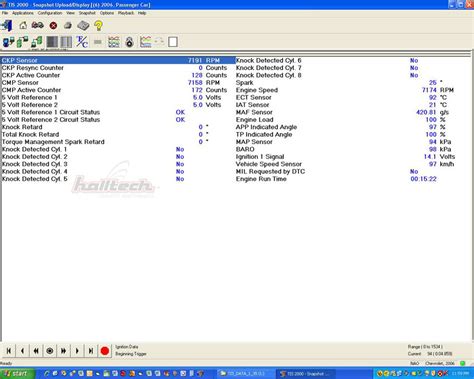Screen dimensions: 474x379
Task: Click the red X cancel icon
Action: pyautogui.click(x=53, y=26)
